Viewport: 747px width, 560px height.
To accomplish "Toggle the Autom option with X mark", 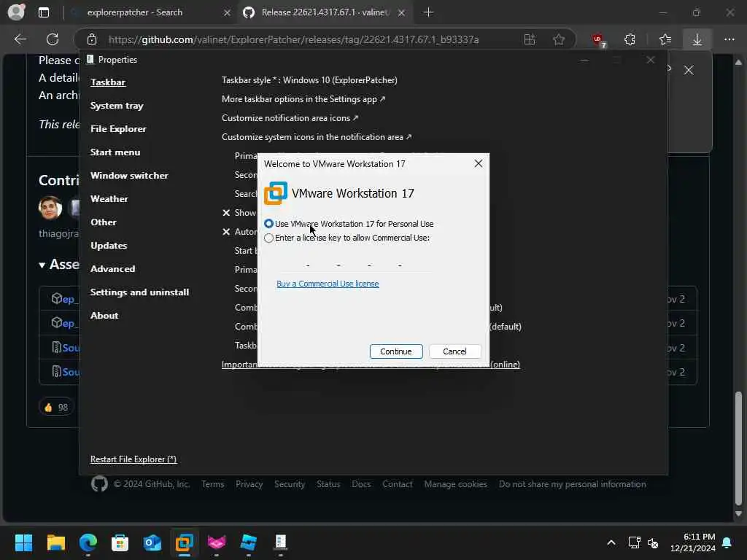I will coord(239,232).
